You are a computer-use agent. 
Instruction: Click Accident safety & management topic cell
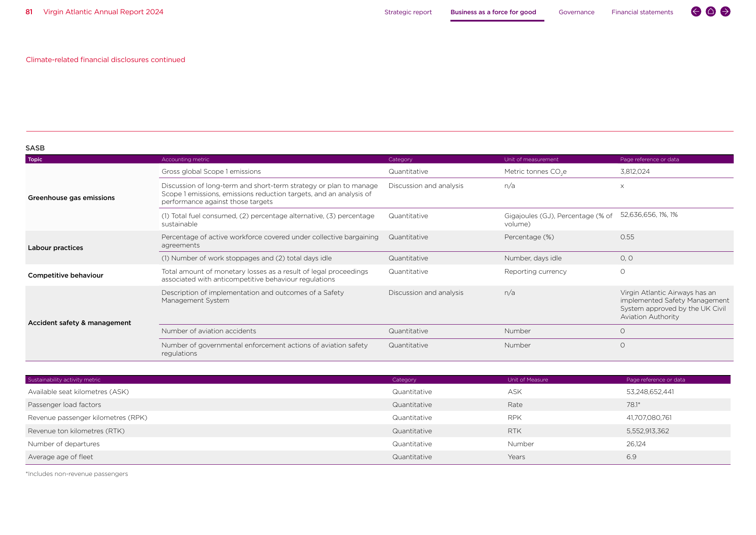pyautogui.click(x=79, y=323)
